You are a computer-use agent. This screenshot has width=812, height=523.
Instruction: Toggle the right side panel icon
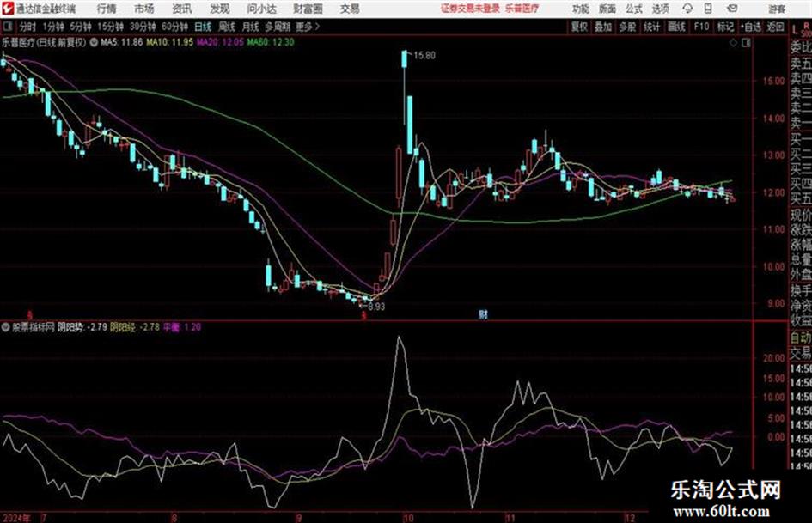click(746, 44)
